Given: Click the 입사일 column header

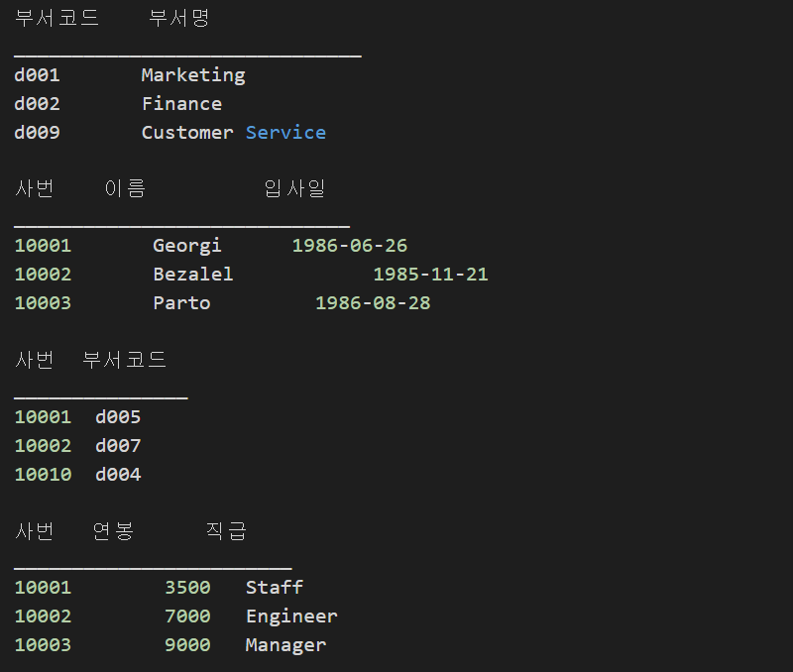Looking at the screenshot, I should pyautogui.click(x=294, y=188).
